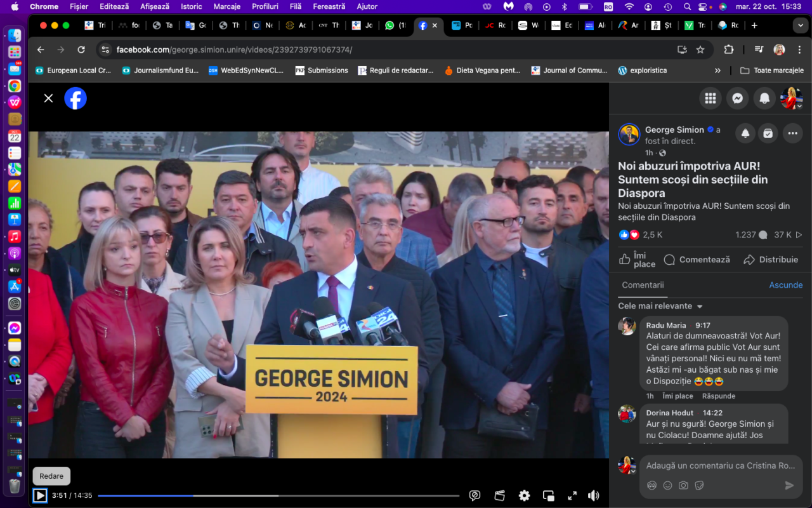Open a new Chrome tab with plus
The image size is (812, 508).
pos(754,25)
